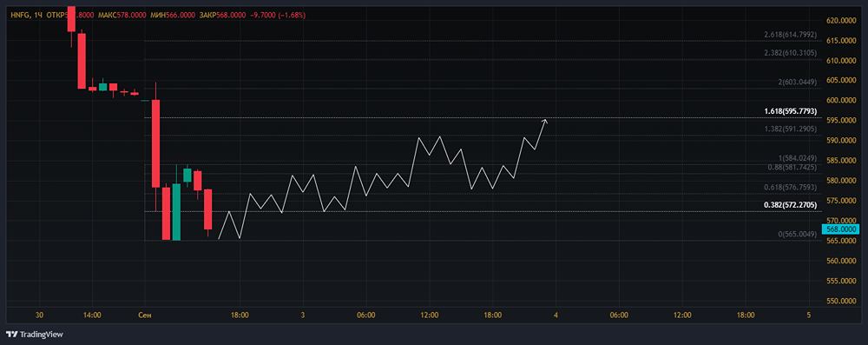Click the 5 date label on time axis

pos(809,315)
